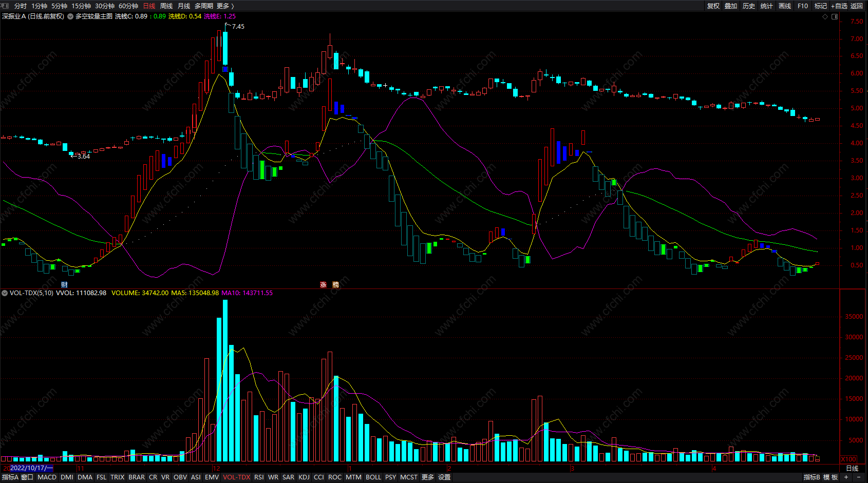
Task: Open 多周期 multi-period view
Action: pos(204,6)
